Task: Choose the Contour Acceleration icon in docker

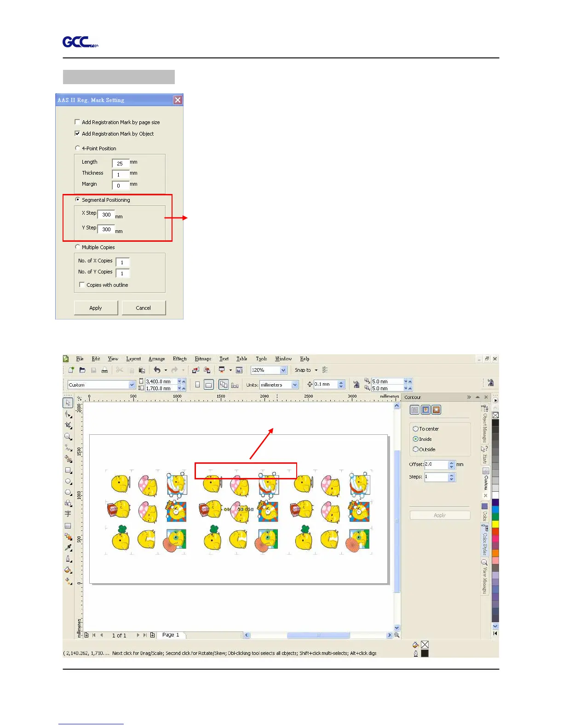Action: click(x=436, y=409)
